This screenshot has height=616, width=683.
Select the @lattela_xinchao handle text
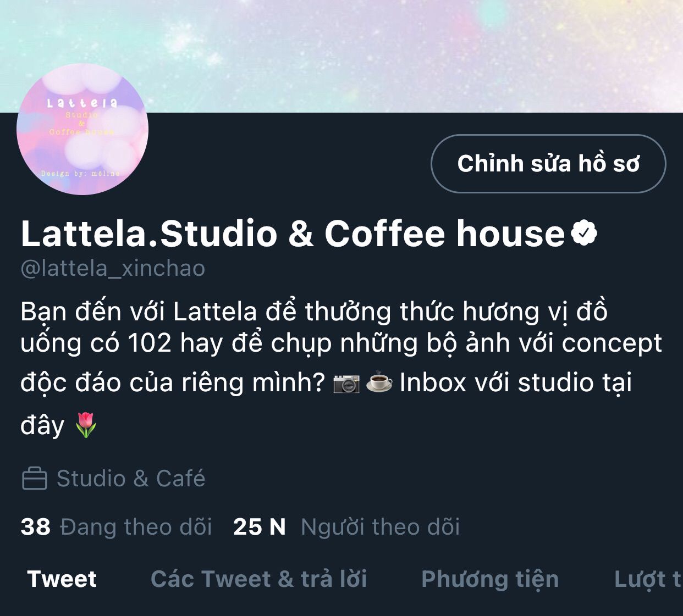(113, 268)
